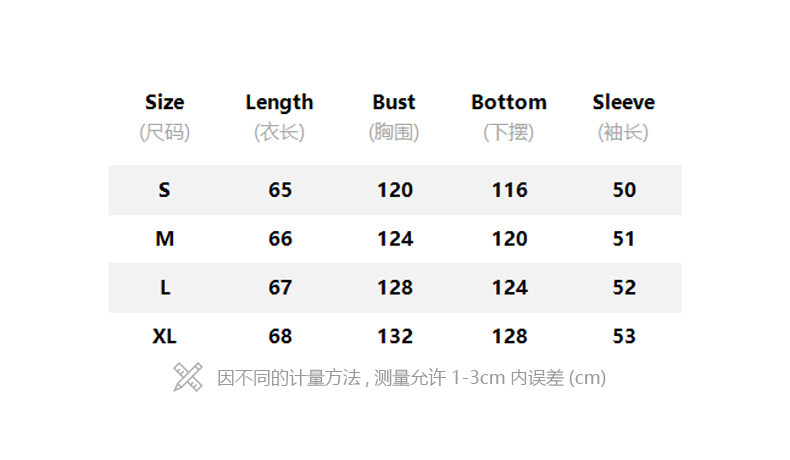
Task: Click the Bust column header
Action: 394,102
